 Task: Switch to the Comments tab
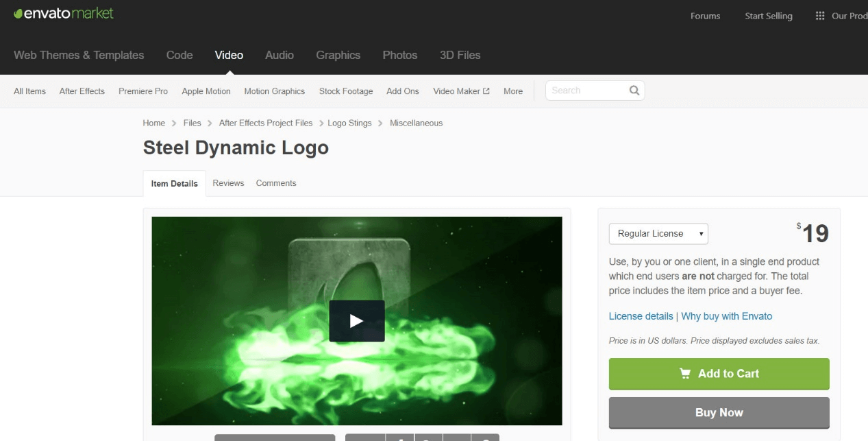coord(276,183)
